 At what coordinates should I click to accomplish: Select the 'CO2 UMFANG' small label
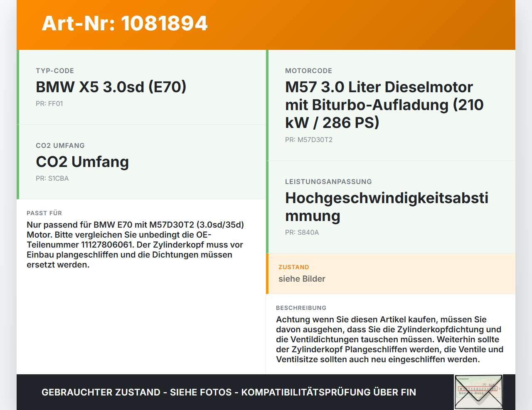(x=60, y=145)
